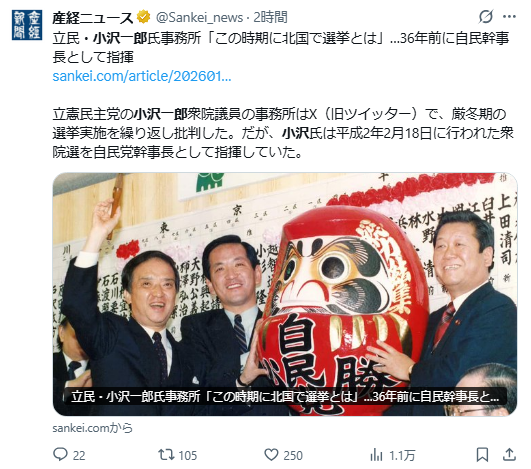This screenshot has height=469, width=531.
Task: Open the three-dot more options menu
Action: [509, 16]
